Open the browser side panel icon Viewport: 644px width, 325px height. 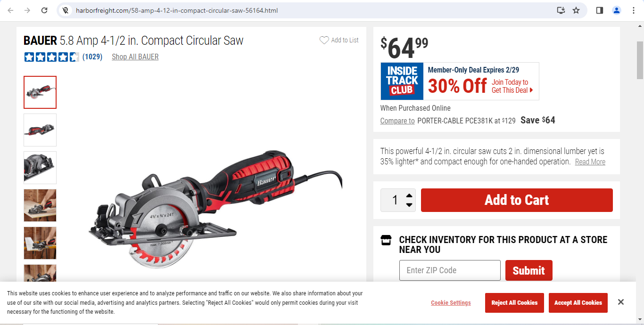click(x=600, y=10)
